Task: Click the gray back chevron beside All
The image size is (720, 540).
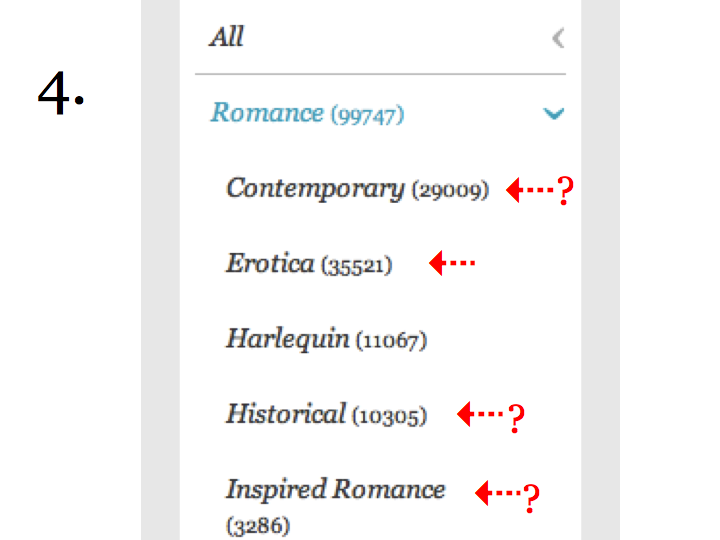Action: pyautogui.click(x=558, y=38)
